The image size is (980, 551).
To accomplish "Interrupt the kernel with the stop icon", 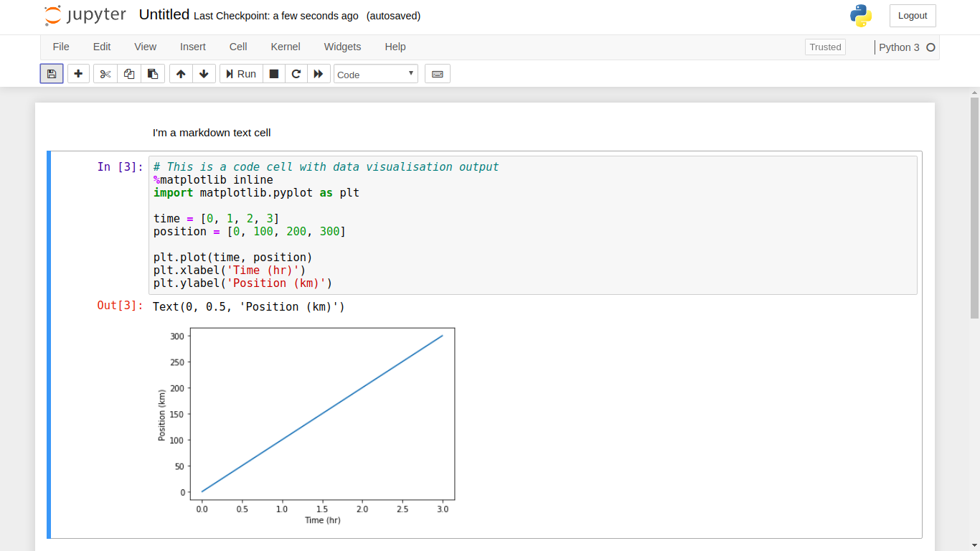I will 274,74.
